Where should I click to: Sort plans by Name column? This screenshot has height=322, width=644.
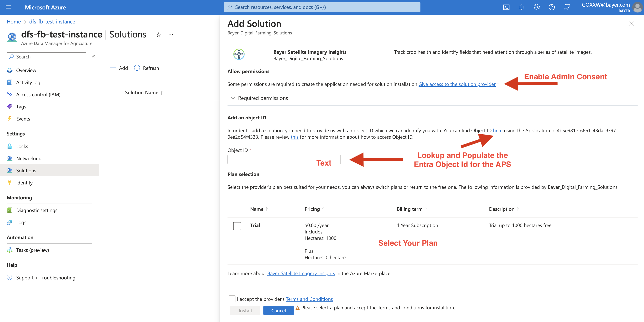coord(259,209)
